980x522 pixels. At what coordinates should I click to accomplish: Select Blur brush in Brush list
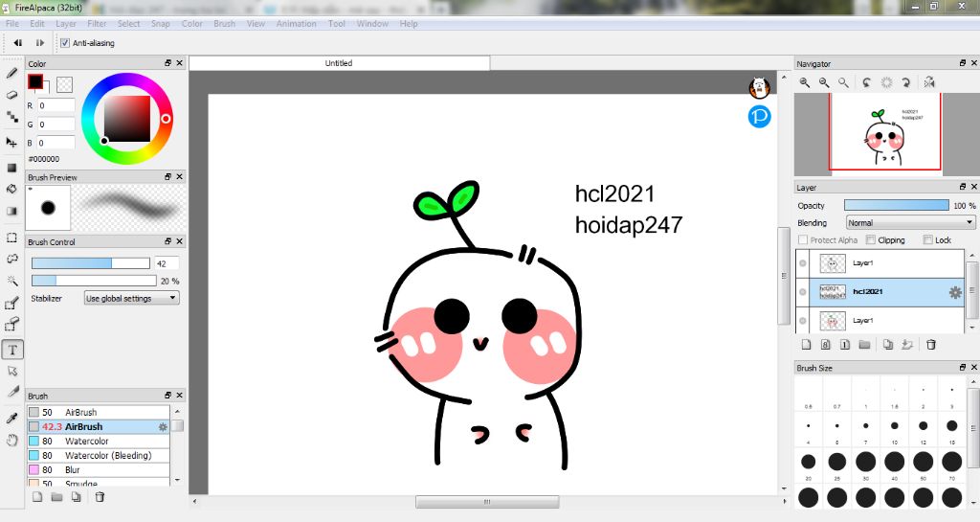99,470
